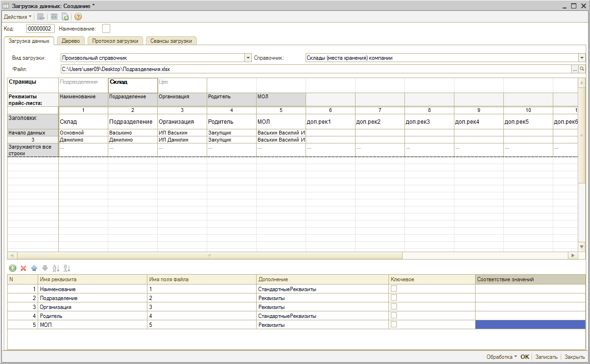Screen dimensions: 590x364
Task: Click the copy-with-plus toolbar icon
Action: [65, 16]
